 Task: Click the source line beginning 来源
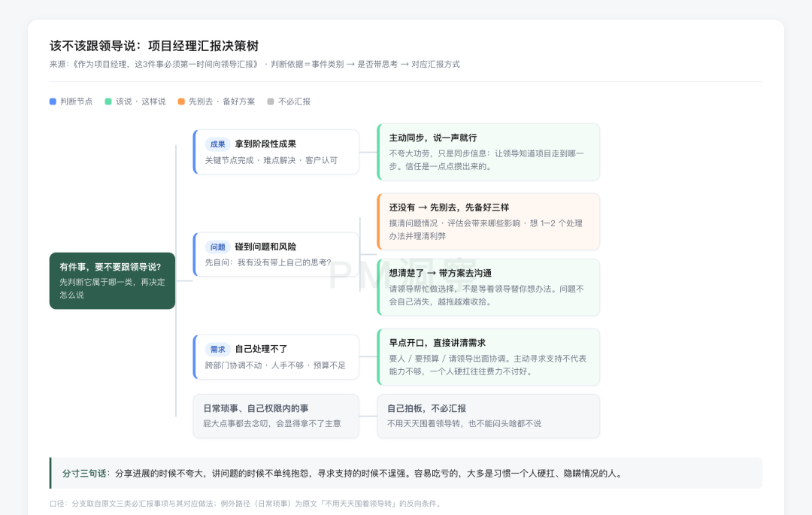pos(255,64)
